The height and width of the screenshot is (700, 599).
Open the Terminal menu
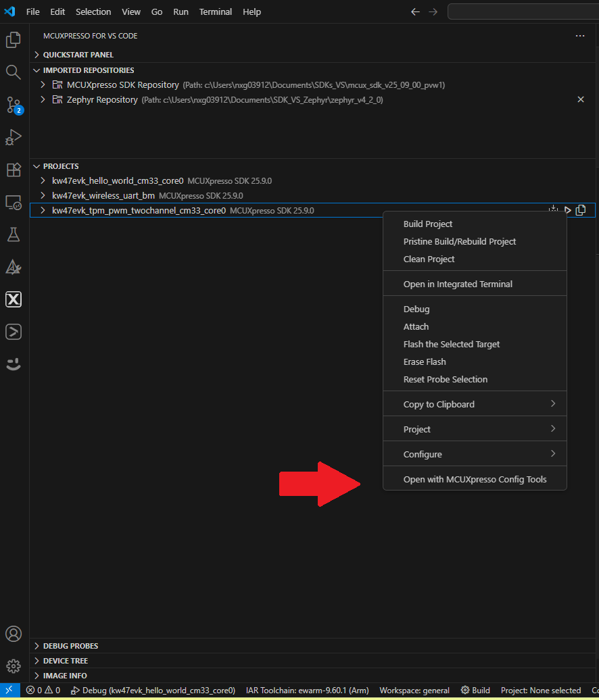pyautogui.click(x=215, y=11)
